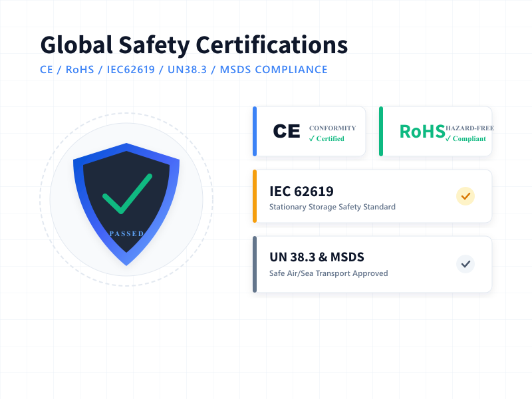Click the '✓ Certified' status text
The image size is (532, 399).
pyautogui.click(x=327, y=138)
